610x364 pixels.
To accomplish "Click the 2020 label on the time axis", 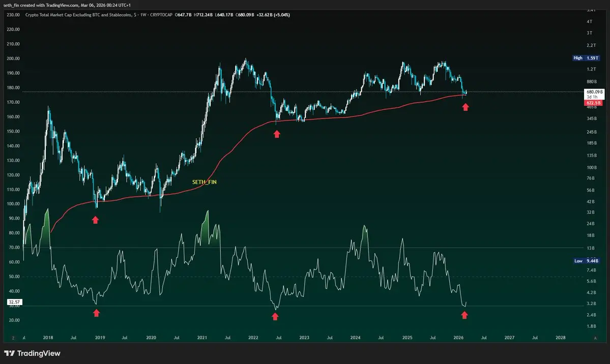I will (151, 338).
